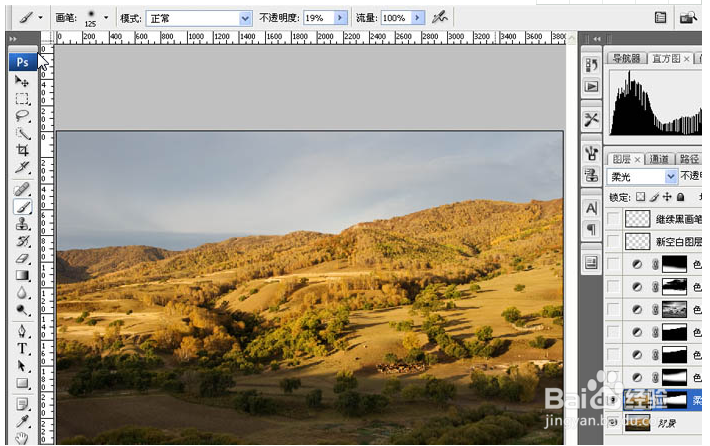The height and width of the screenshot is (446, 710).
Task: Select the Eyedropper tool
Action: click(22, 421)
